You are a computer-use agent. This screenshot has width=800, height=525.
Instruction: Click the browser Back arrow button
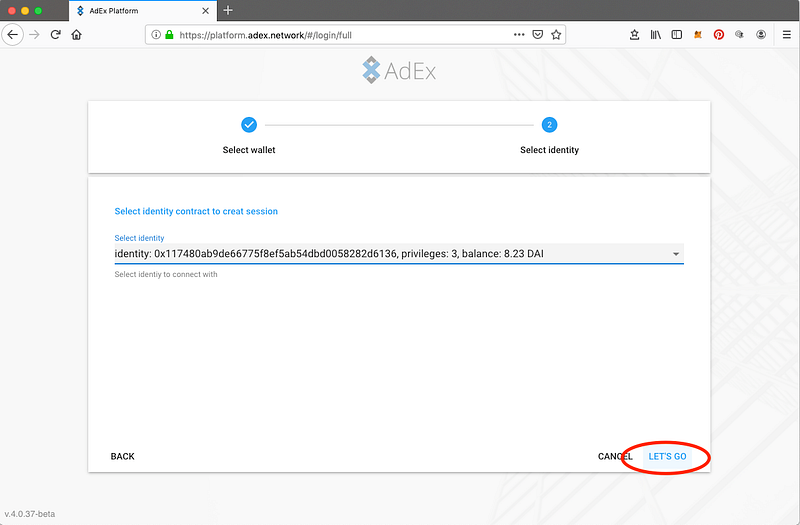(12, 35)
